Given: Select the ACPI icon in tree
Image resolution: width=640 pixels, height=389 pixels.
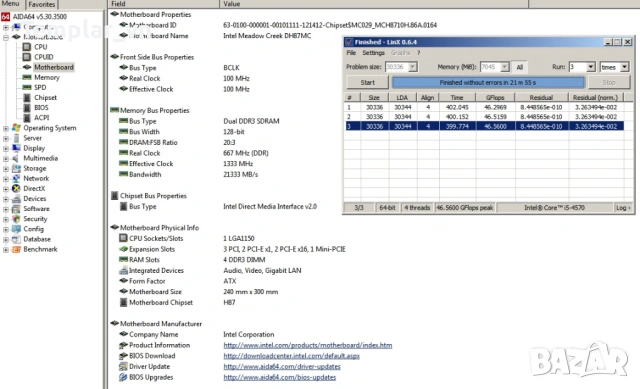Looking at the screenshot, I should (27, 118).
